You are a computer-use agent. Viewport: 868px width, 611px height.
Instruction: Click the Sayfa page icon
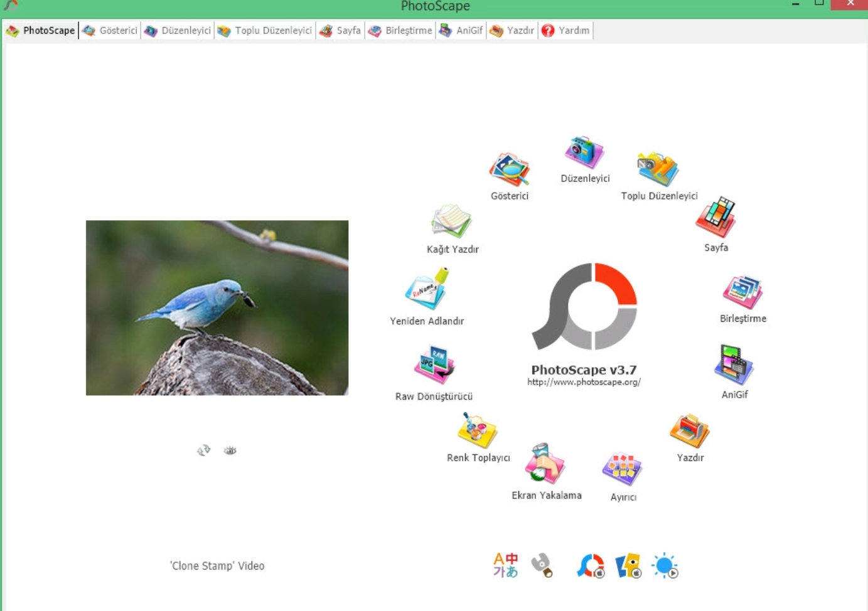[x=715, y=218]
